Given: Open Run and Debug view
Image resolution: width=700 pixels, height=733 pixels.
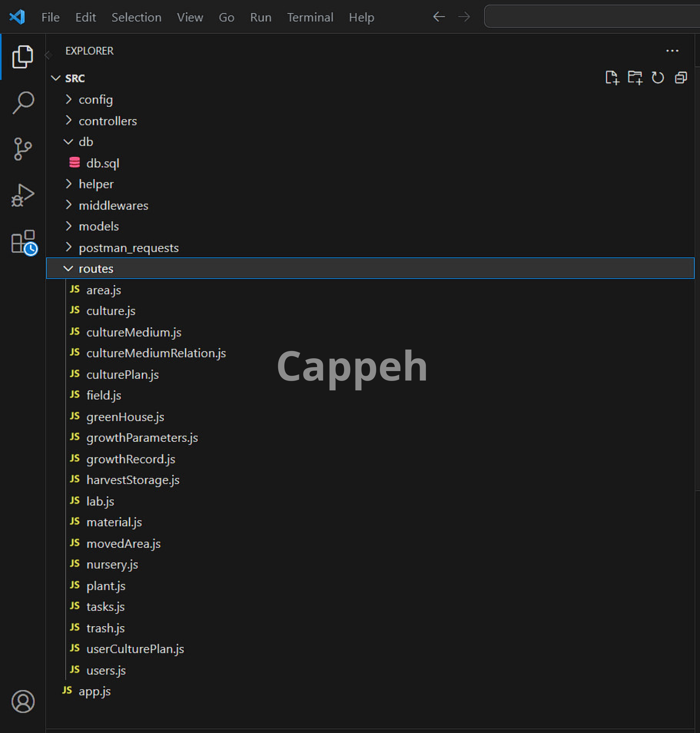Looking at the screenshot, I should (22, 195).
